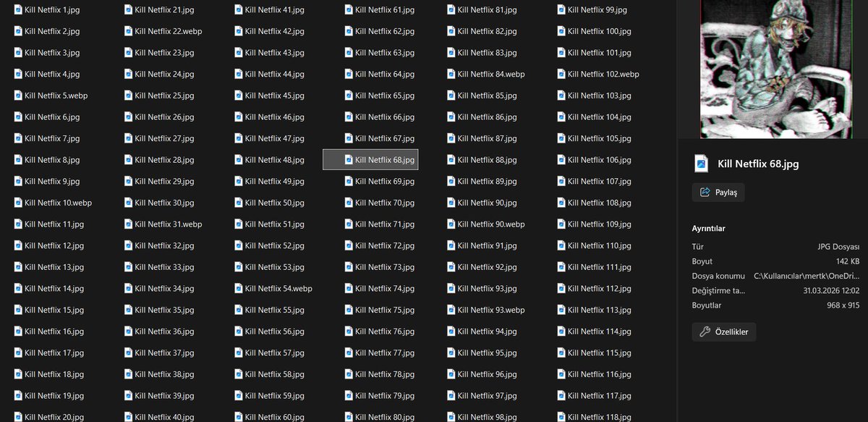Click the Paylaş share button

click(718, 193)
